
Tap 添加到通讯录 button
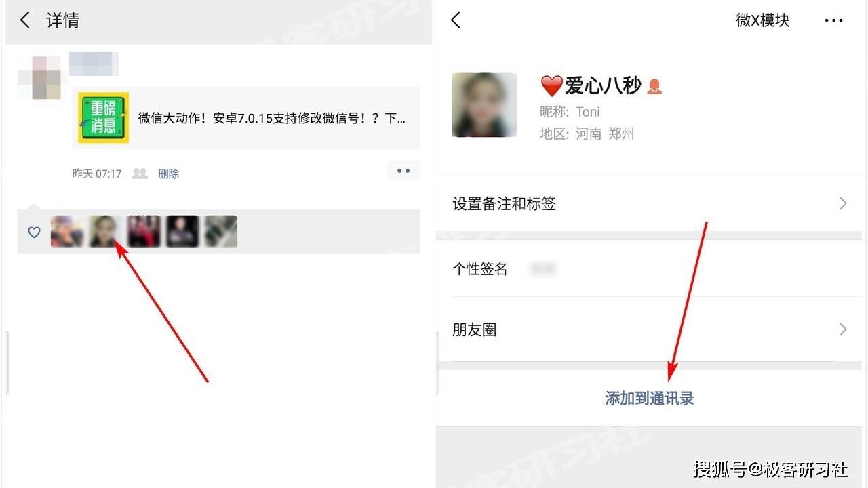pyautogui.click(x=649, y=399)
